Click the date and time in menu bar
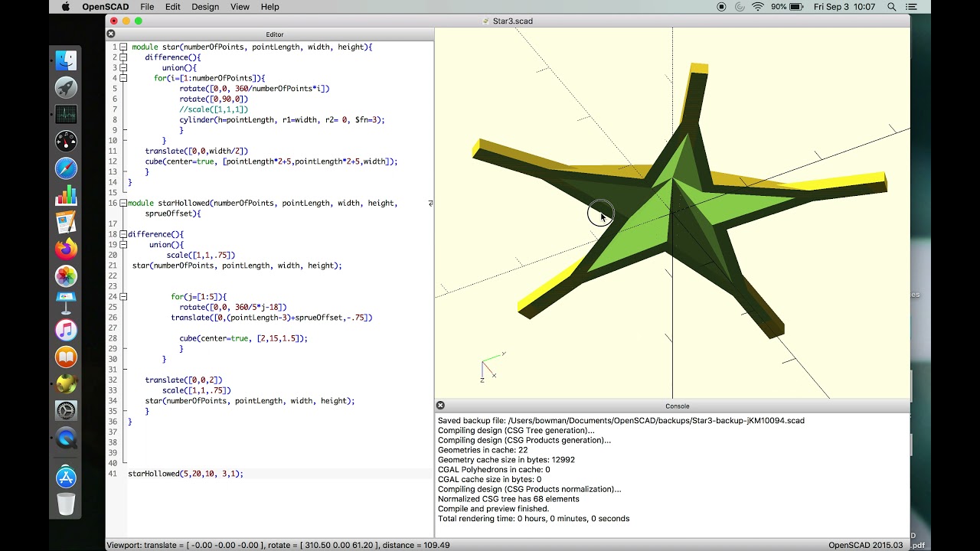 coord(844,7)
